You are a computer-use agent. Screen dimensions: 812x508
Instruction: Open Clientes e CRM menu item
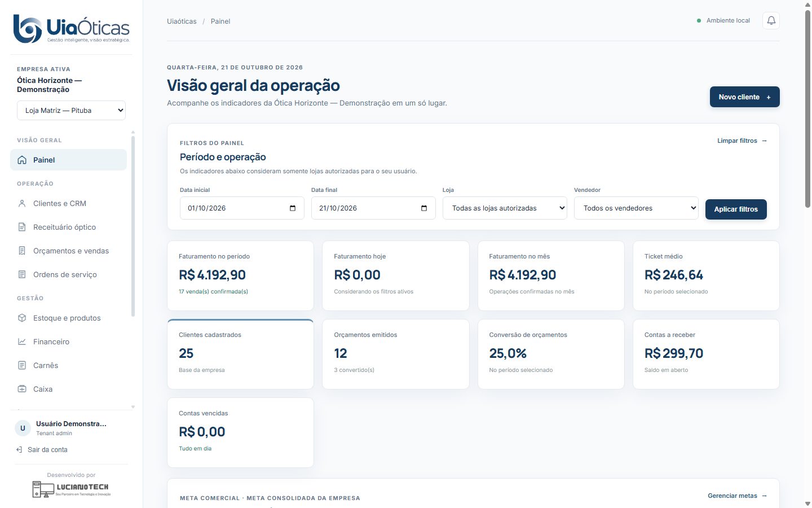click(68, 203)
